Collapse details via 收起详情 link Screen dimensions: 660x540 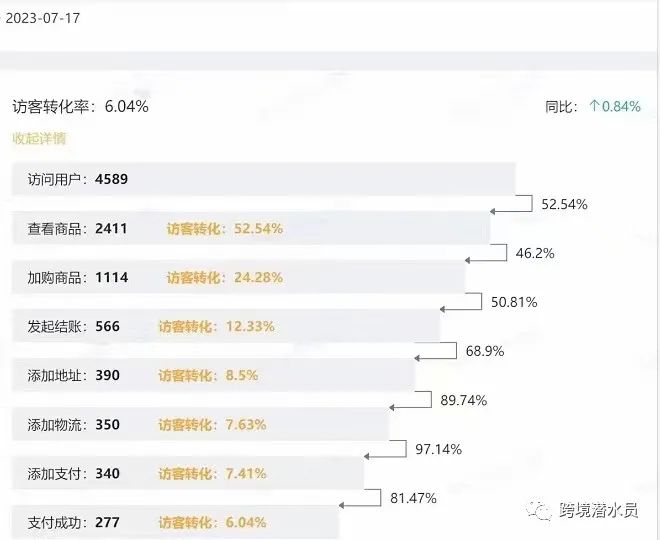(x=39, y=139)
